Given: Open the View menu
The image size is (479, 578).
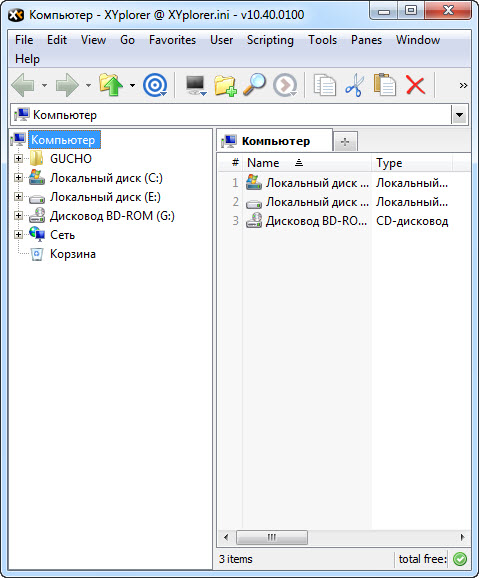Looking at the screenshot, I should [x=93, y=40].
